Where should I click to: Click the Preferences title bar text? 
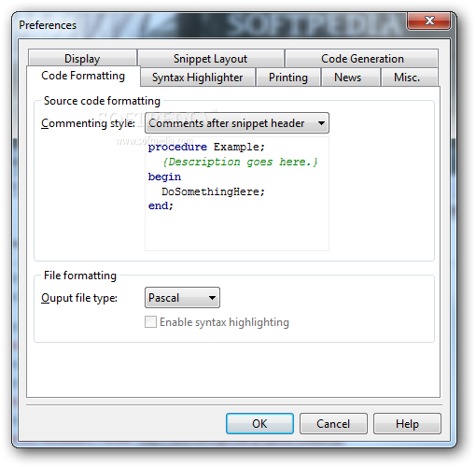(48, 25)
